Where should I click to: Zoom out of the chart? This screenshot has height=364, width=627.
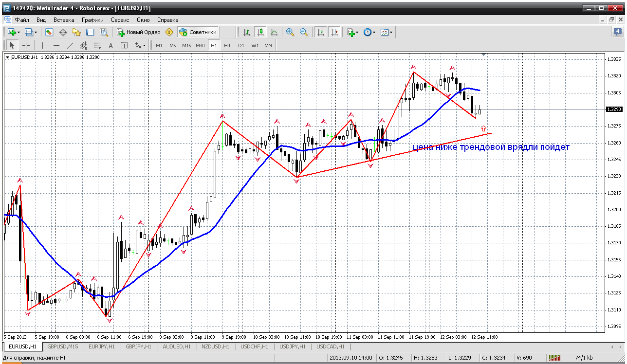[x=304, y=32]
